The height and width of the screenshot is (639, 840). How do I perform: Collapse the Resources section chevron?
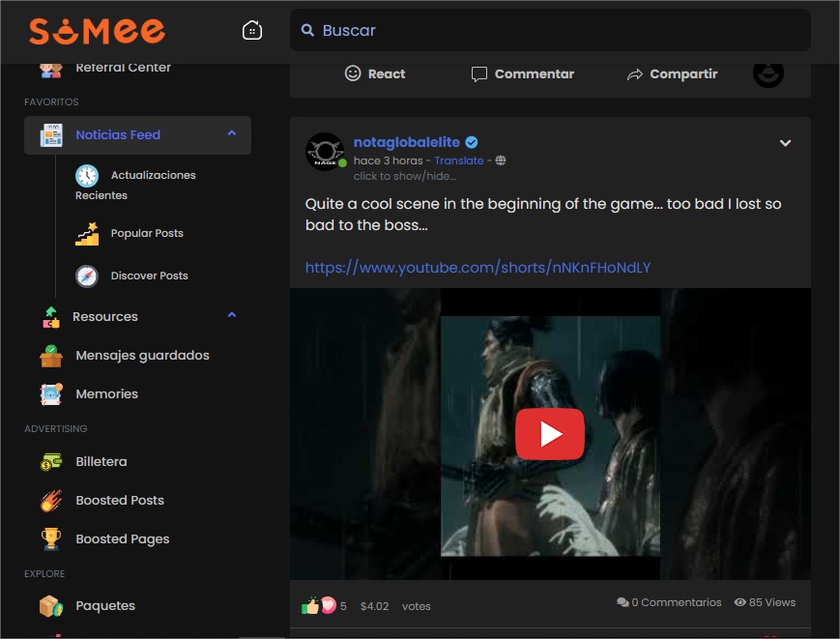(231, 315)
